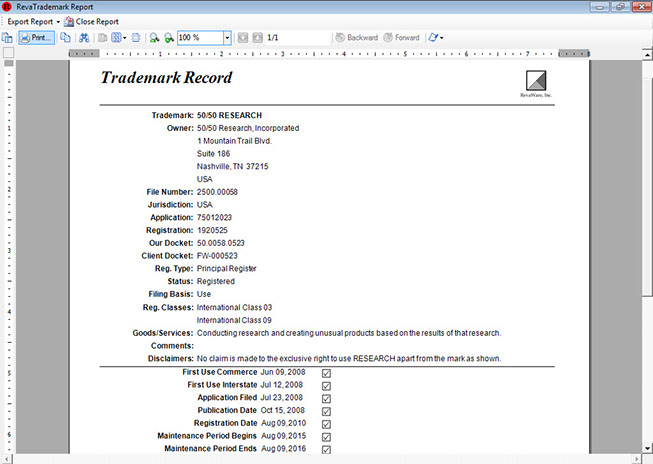Toggle the Registration Date checkbox
This screenshot has width=653, height=464.
click(326, 424)
